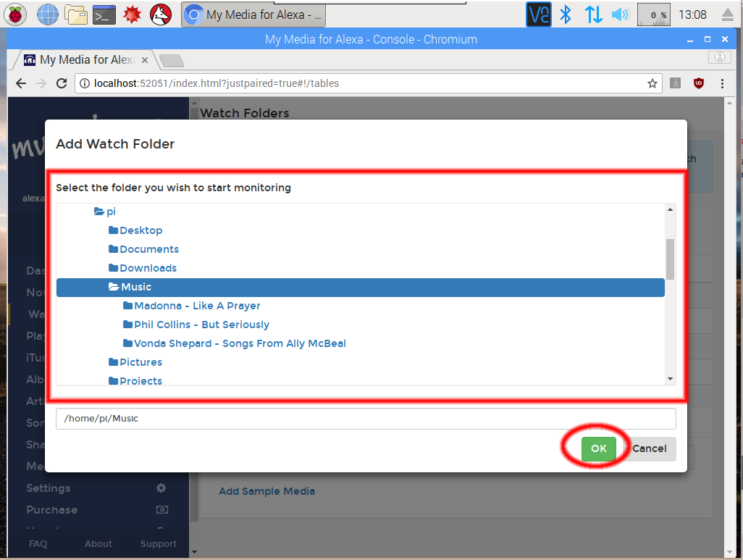743x560 pixels.
Task: Click the grey h extension icon
Action: (675, 83)
